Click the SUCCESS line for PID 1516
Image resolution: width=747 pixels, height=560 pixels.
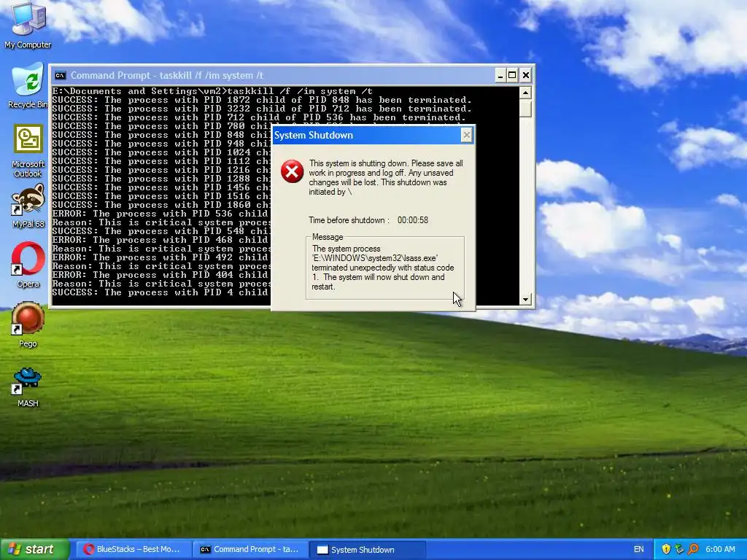pos(161,196)
